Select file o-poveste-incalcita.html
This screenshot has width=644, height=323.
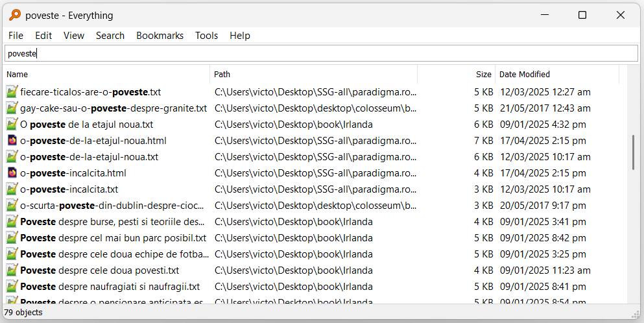coord(73,173)
